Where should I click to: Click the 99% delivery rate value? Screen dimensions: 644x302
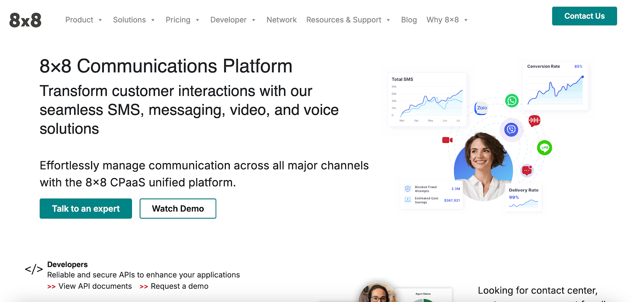click(x=514, y=197)
